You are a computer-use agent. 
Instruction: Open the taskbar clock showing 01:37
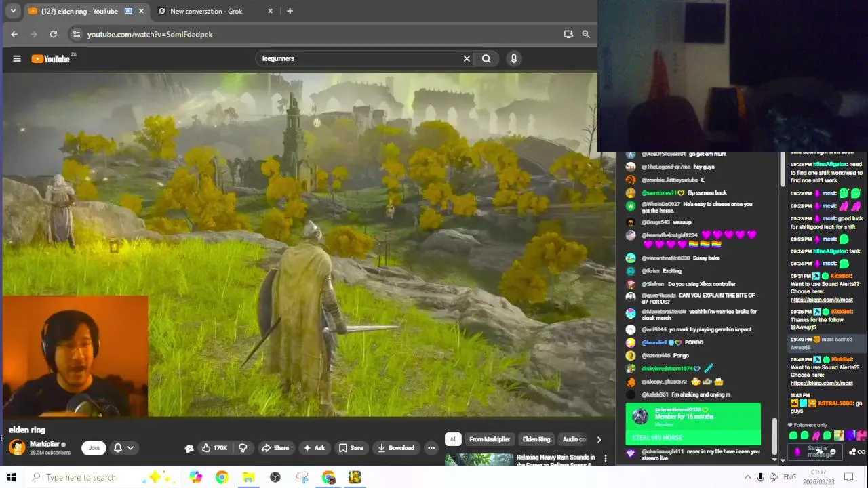[818, 477]
